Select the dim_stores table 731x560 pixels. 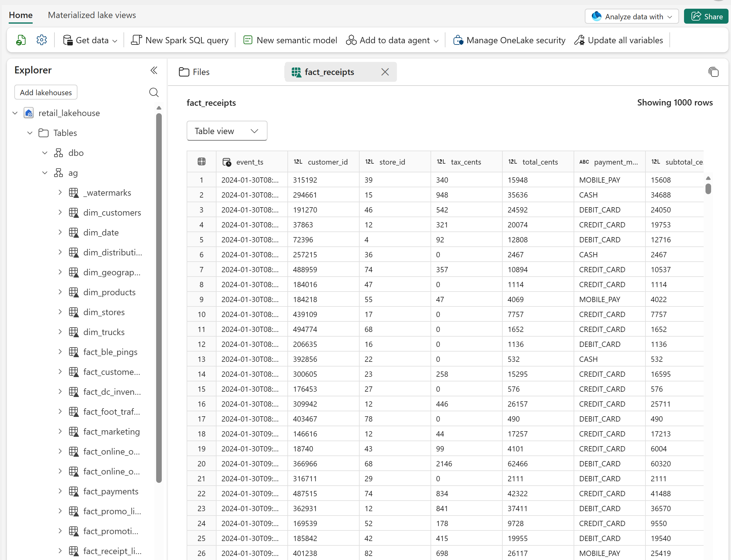coord(104,312)
